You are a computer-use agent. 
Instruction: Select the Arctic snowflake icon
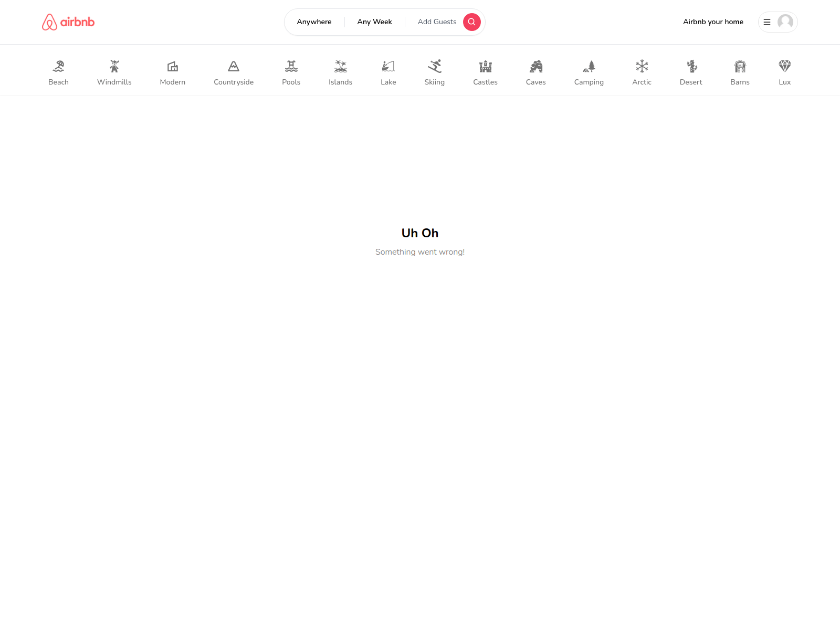coord(642,66)
